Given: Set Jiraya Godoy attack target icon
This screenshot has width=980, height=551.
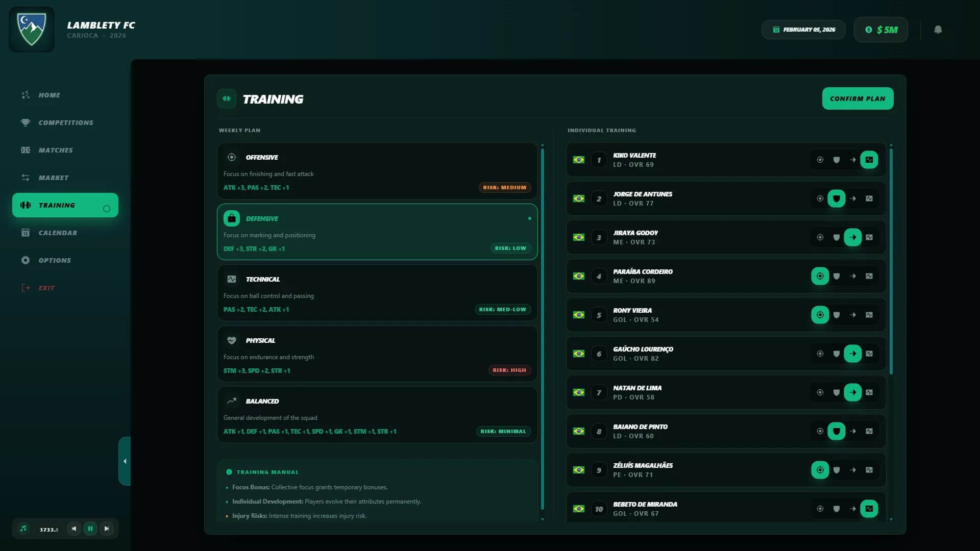Looking at the screenshot, I should pyautogui.click(x=820, y=237).
